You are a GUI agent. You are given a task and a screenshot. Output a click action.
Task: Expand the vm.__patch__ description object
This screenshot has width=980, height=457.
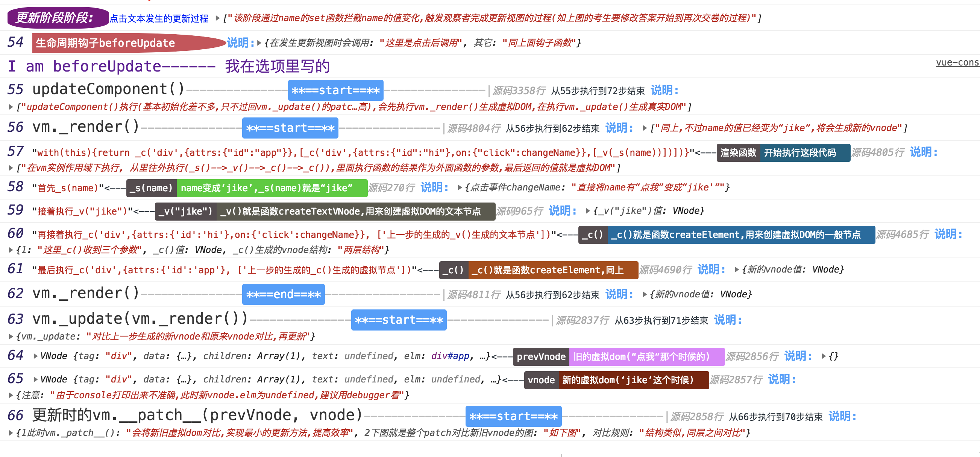click(x=11, y=433)
